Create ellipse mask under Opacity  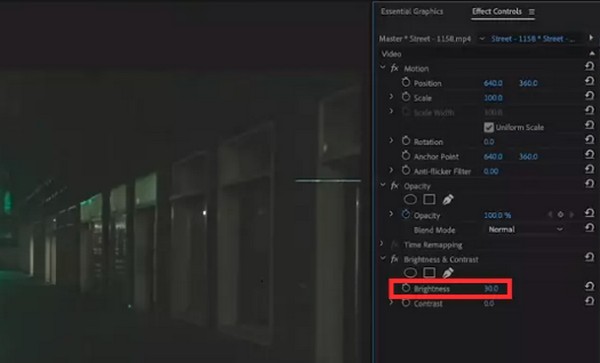click(x=410, y=199)
